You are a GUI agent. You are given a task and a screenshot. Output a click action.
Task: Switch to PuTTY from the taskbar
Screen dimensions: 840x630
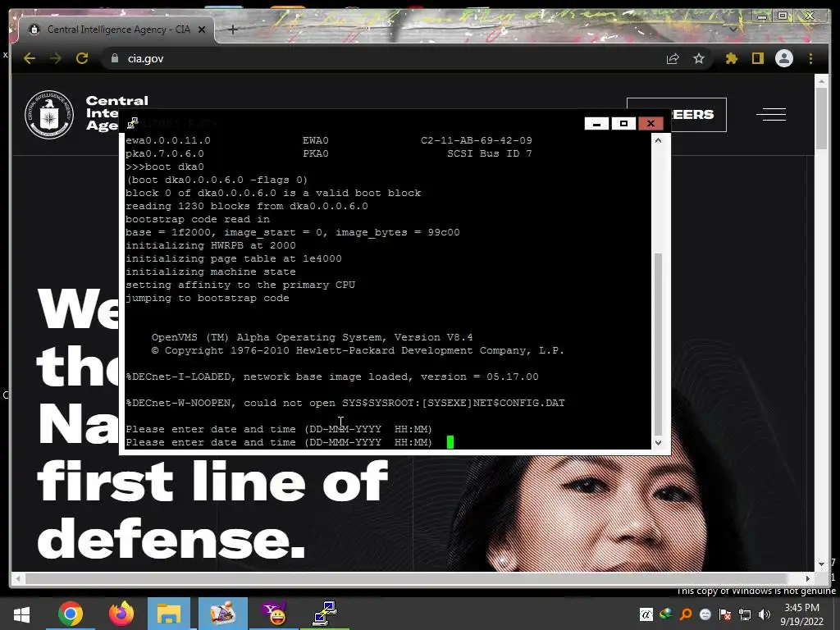point(325,614)
